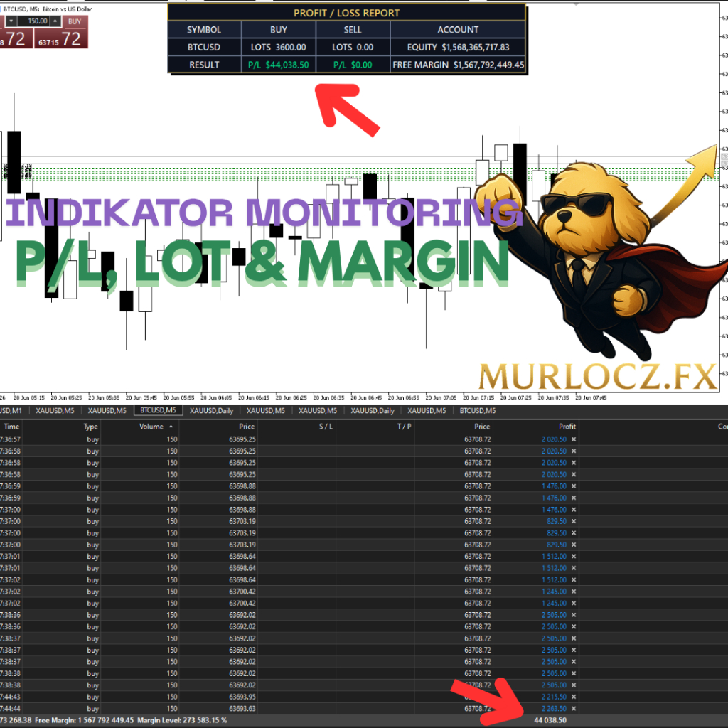The image size is (728, 728).
Task: Click the 20 Jun 05:15 time axis label
Action: 28,397
